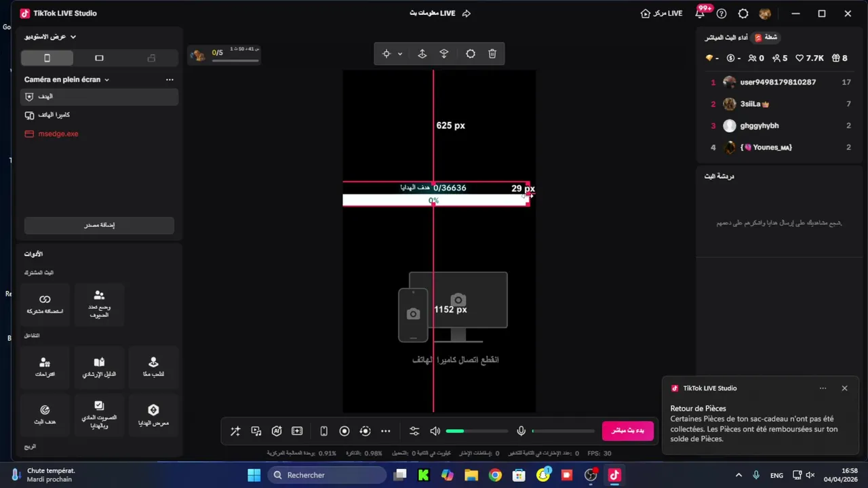The width and height of the screenshot is (868, 488).
Task: Click the add source button
Action: coord(99,225)
